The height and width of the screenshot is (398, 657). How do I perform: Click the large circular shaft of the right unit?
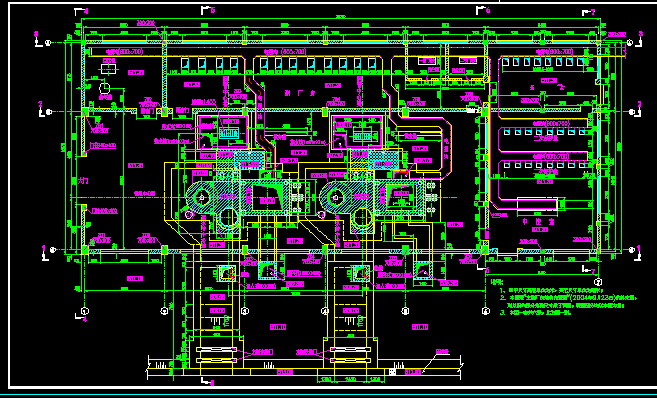(x=363, y=218)
